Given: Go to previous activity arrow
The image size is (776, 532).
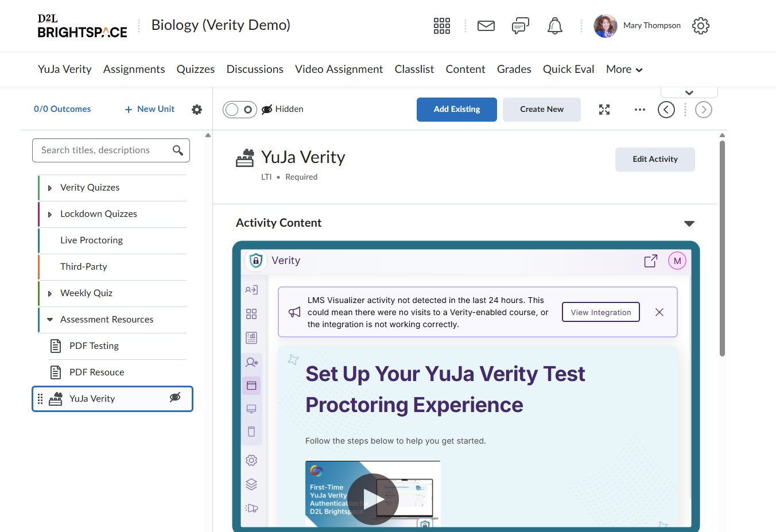Looking at the screenshot, I should 666,110.
